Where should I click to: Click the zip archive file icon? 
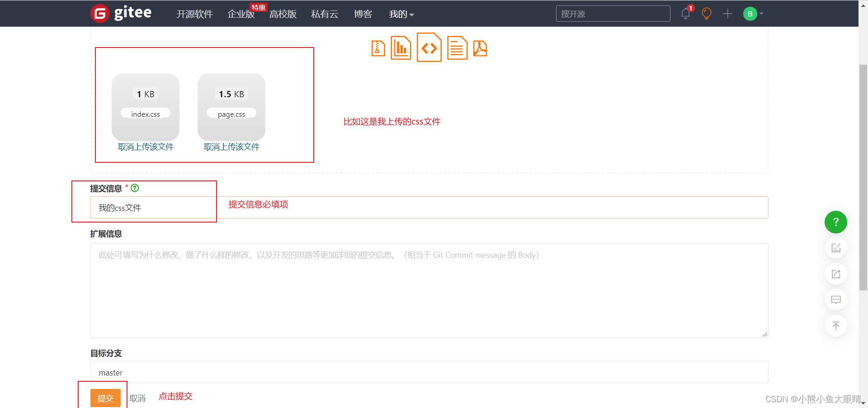[x=378, y=48]
